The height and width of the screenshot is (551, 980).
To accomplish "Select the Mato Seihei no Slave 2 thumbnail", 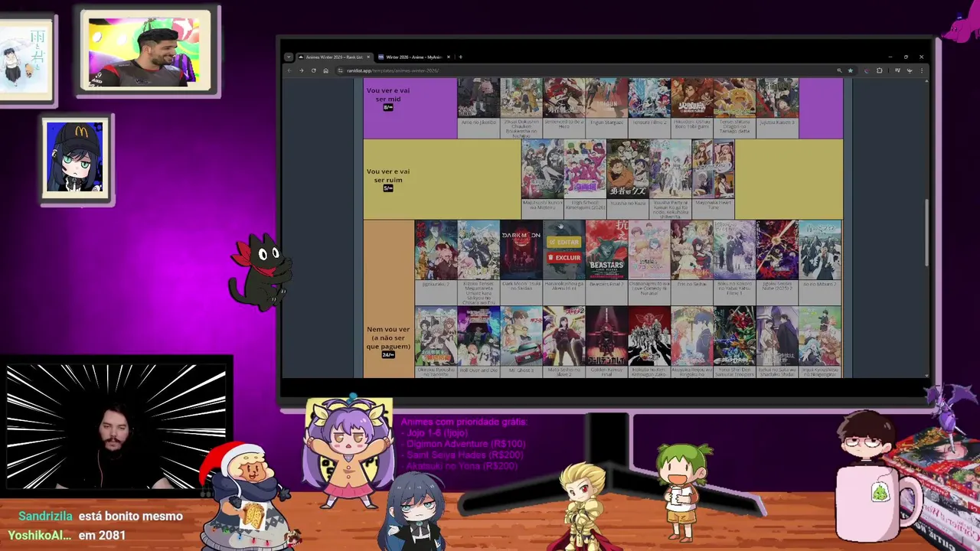I will coord(563,336).
